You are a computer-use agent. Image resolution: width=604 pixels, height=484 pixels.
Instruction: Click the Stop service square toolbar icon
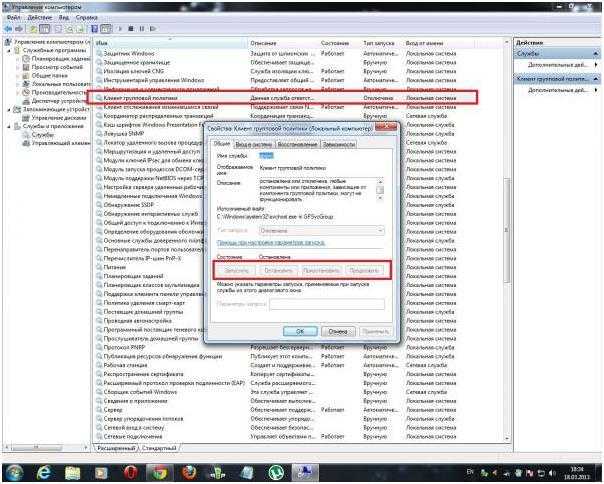(x=131, y=29)
